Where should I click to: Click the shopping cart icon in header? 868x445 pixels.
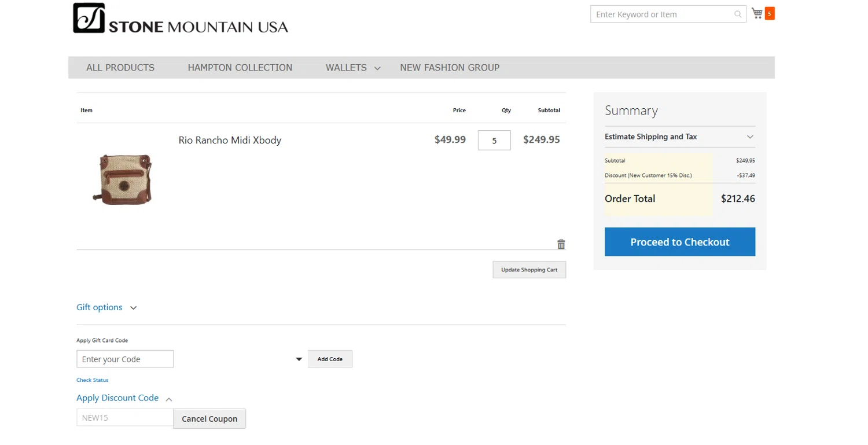click(757, 13)
